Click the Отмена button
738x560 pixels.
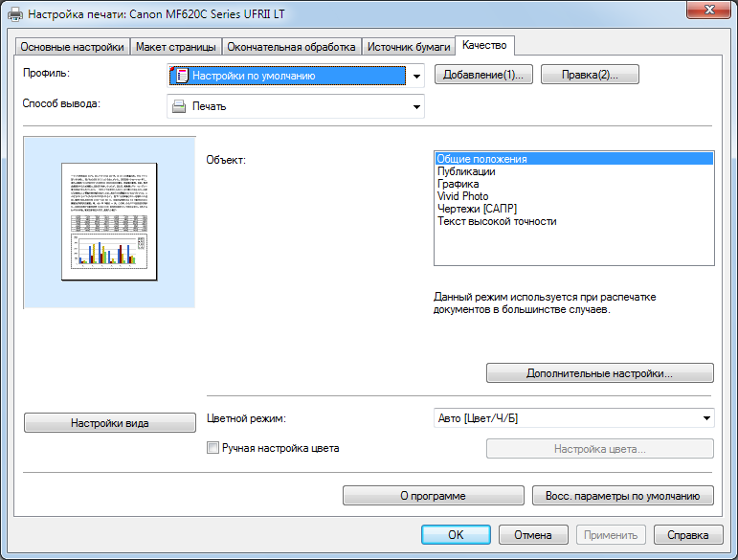[x=533, y=534]
